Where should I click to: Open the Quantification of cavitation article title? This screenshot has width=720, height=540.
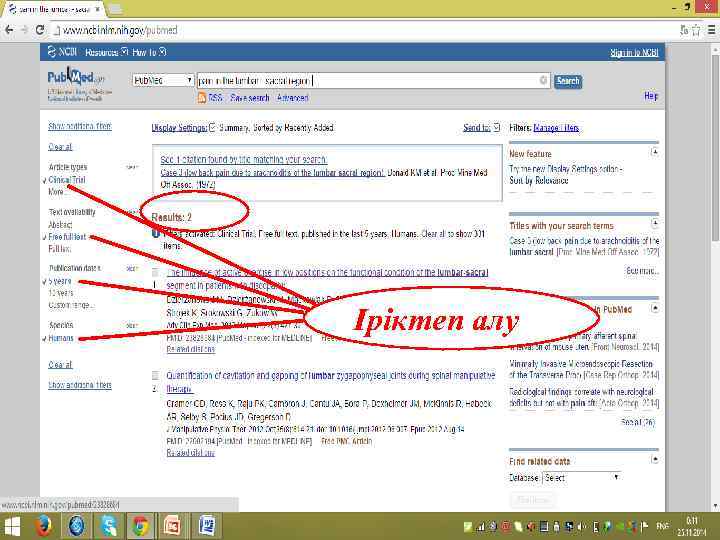pyautogui.click(x=331, y=382)
